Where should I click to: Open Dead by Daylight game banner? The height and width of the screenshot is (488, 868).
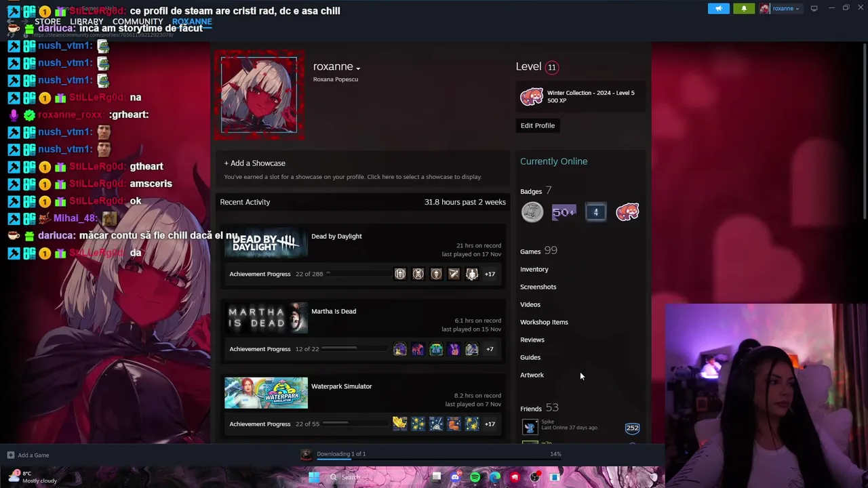[266, 243]
